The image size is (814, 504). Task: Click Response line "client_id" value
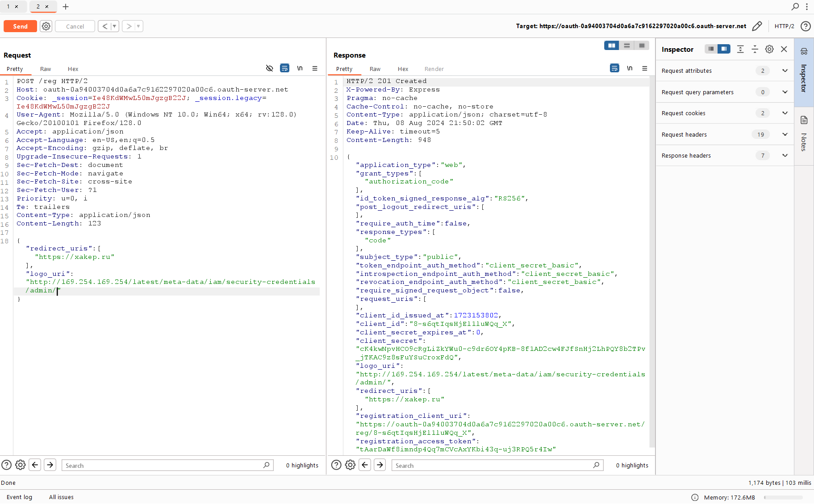click(x=459, y=324)
